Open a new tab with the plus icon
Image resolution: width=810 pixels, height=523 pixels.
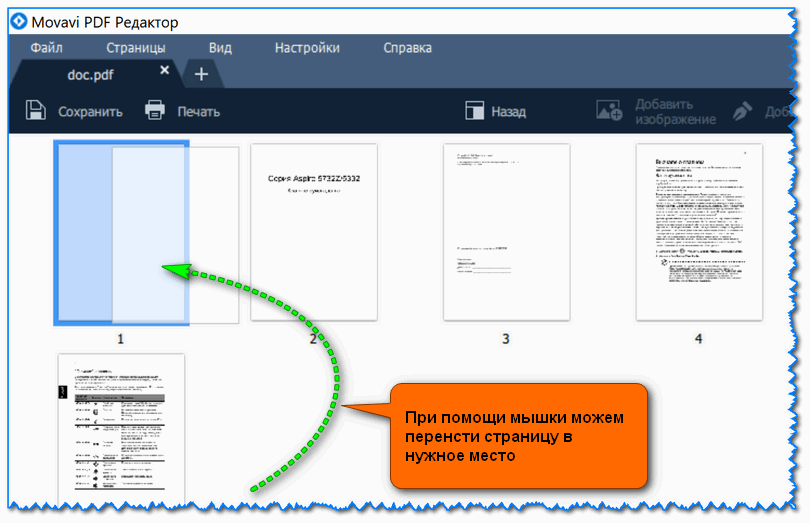pos(200,74)
